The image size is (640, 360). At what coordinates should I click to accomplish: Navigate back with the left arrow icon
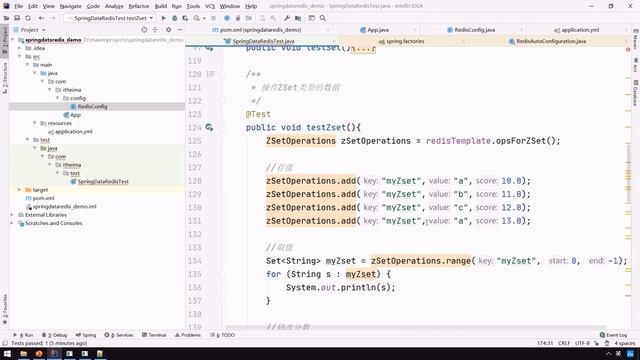41,18
